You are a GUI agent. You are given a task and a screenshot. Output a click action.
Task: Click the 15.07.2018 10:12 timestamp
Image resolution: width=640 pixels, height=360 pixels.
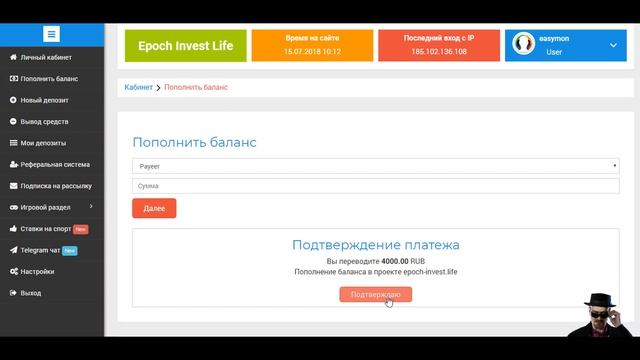click(x=312, y=51)
